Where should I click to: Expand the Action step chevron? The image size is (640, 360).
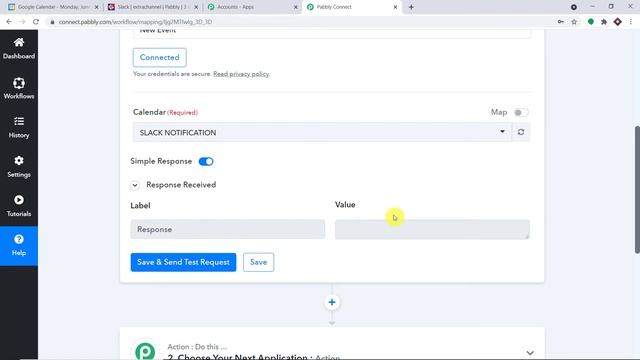click(530, 353)
